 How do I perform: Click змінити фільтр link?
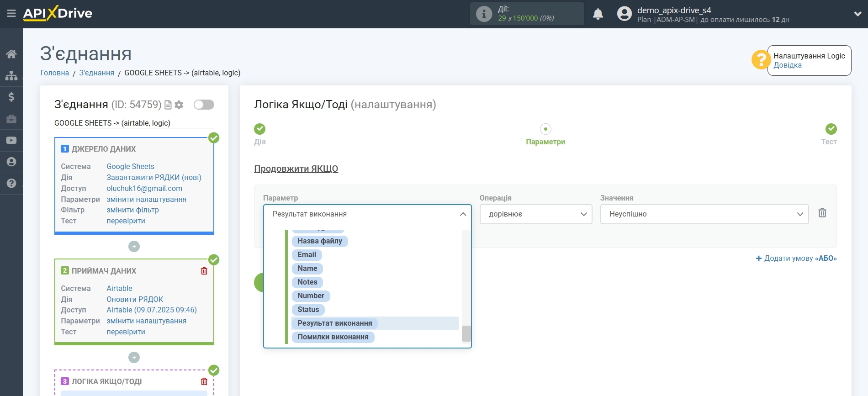[133, 210]
